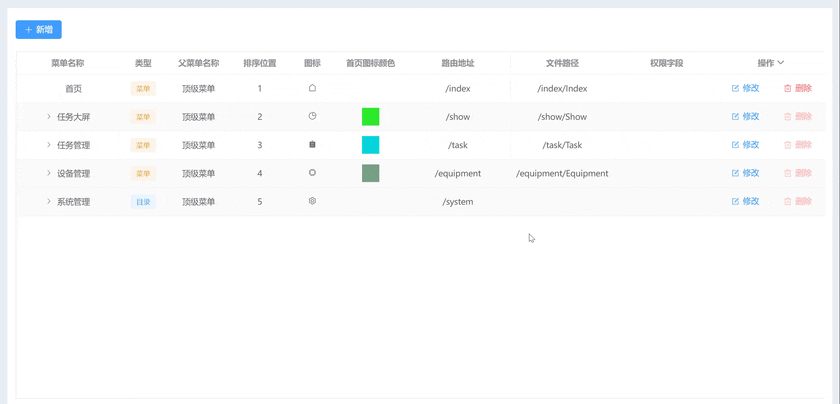
Task: Click the 文件路径 column header
Action: (x=562, y=63)
